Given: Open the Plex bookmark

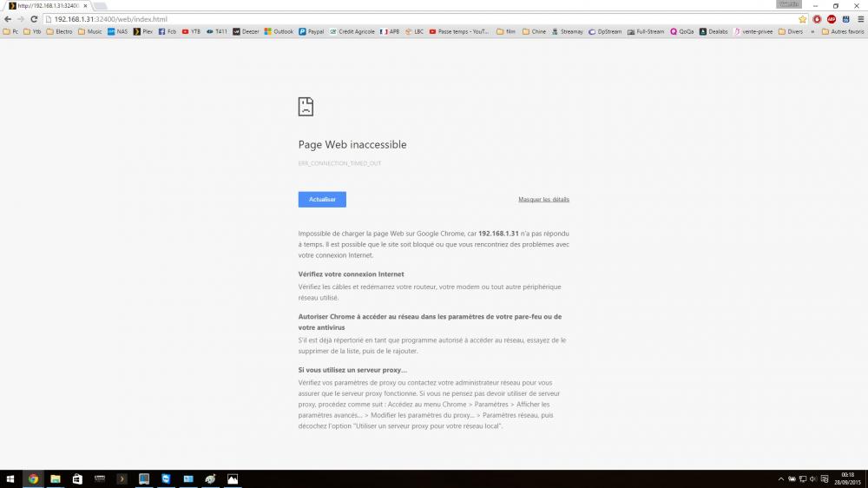Looking at the screenshot, I should click(x=143, y=31).
